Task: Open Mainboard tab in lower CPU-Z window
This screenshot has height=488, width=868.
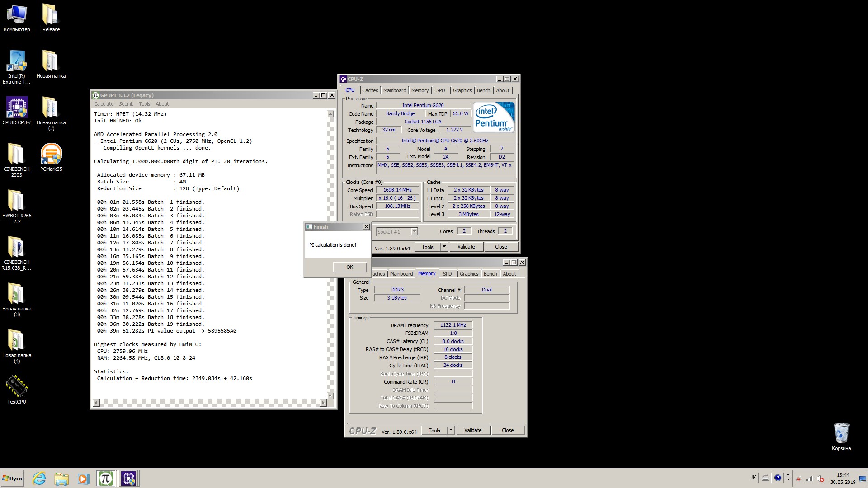Action: [x=401, y=274]
